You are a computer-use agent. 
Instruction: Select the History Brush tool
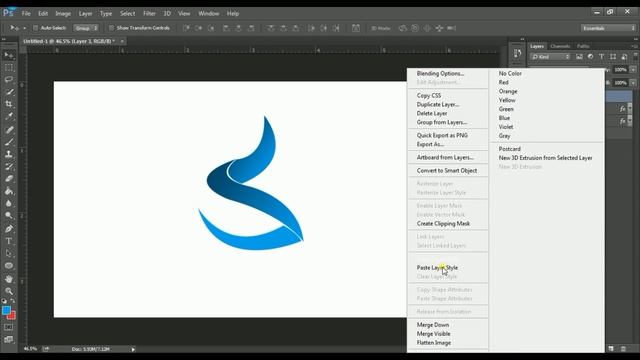9,167
